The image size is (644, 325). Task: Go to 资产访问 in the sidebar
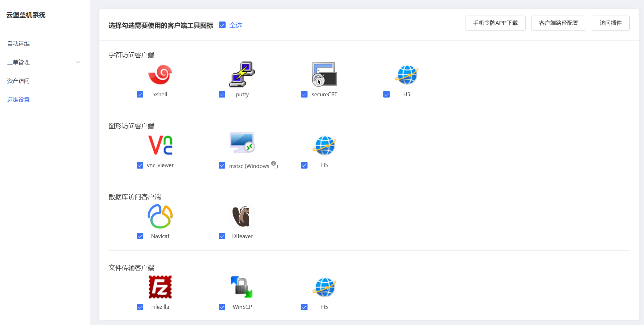(x=18, y=81)
